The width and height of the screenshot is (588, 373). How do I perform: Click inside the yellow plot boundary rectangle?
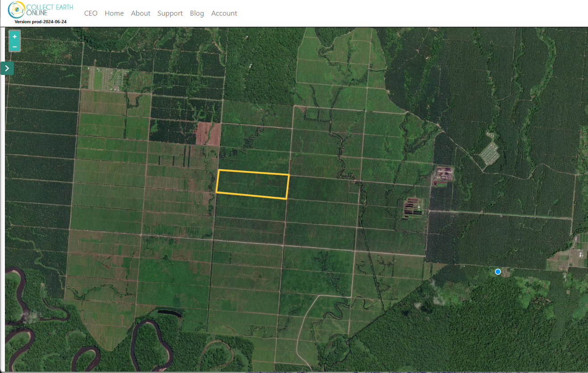coord(253,184)
